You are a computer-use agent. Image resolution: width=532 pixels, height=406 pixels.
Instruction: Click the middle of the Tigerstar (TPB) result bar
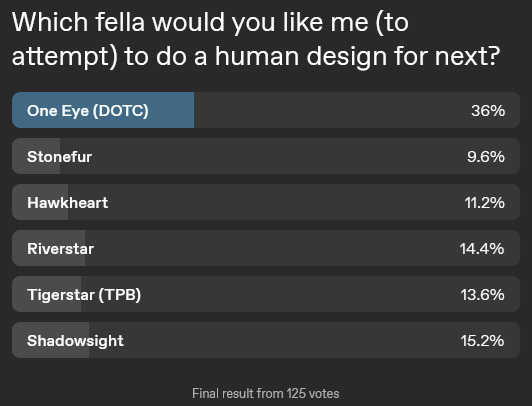[266, 294]
